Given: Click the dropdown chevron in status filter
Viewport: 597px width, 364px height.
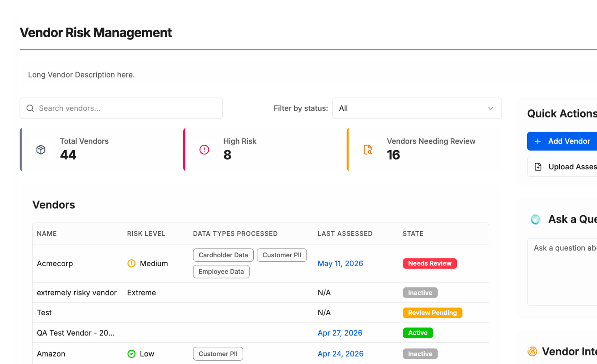Looking at the screenshot, I should [x=491, y=108].
